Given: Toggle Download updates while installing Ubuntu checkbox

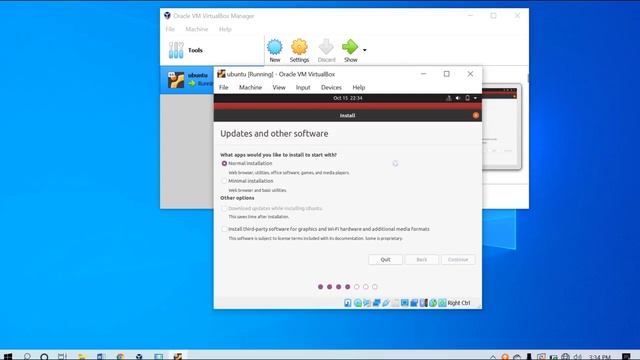Looking at the screenshot, I should coord(224,208).
